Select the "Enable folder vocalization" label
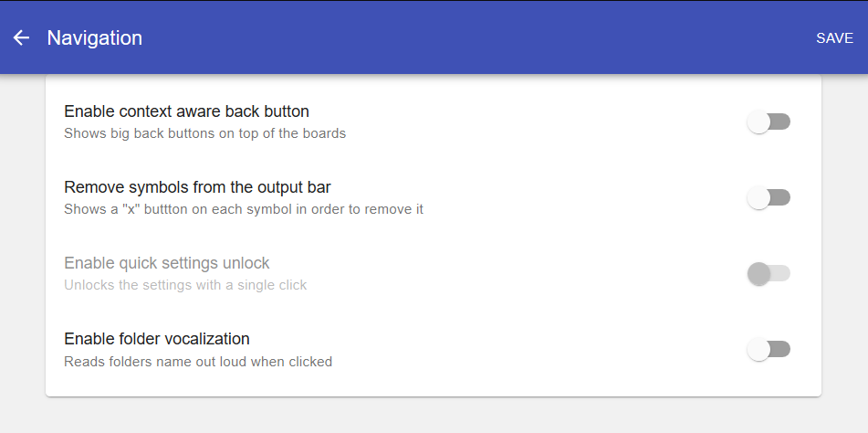 (x=157, y=339)
